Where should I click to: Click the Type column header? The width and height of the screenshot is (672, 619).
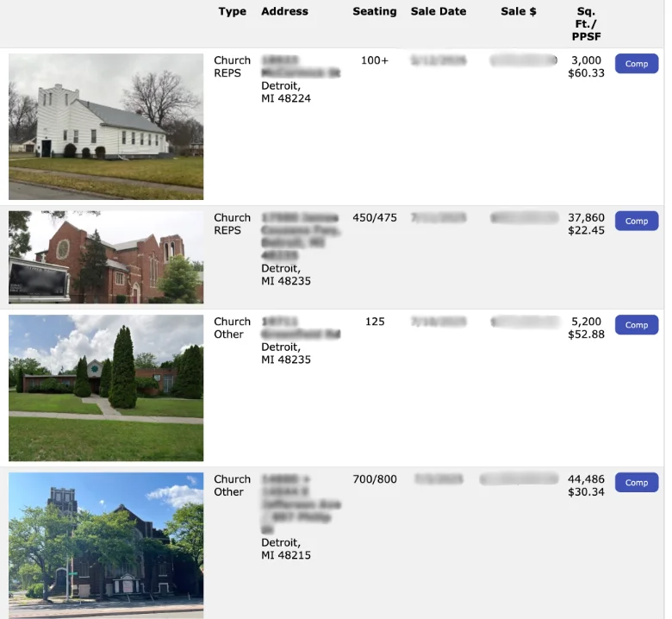pos(233,11)
